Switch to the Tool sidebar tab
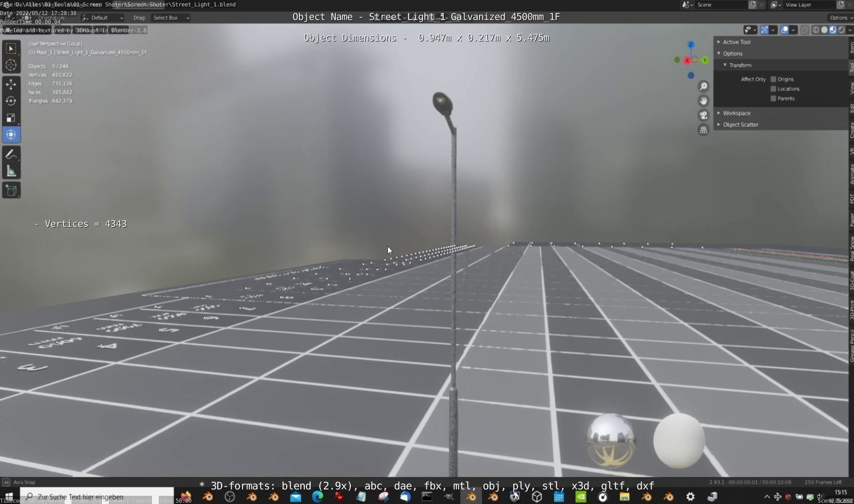 pyautogui.click(x=851, y=68)
